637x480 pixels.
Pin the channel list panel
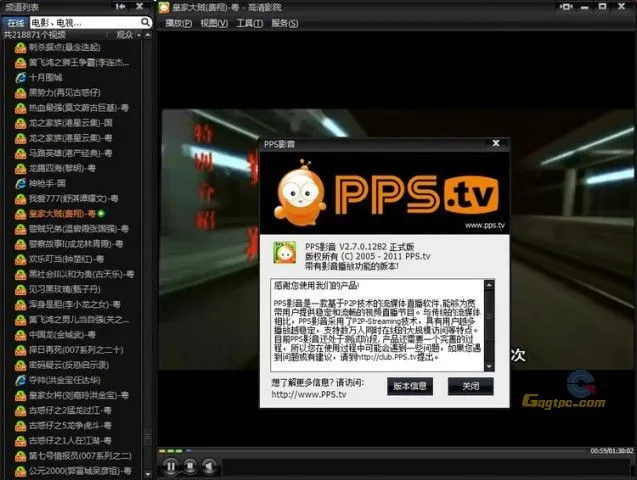tap(120, 6)
